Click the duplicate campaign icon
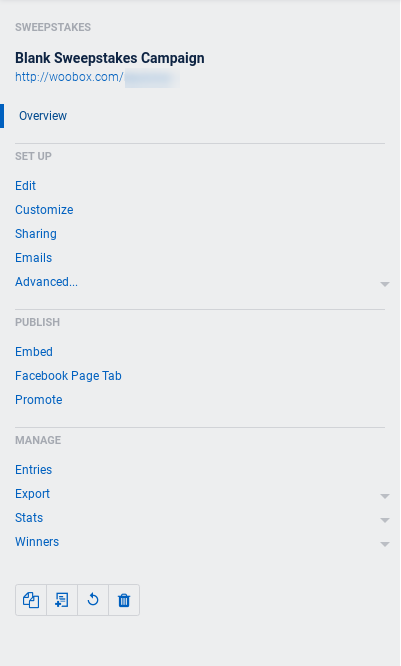Screen dimensions: 401x666 pyautogui.click(x=31, y=600)
